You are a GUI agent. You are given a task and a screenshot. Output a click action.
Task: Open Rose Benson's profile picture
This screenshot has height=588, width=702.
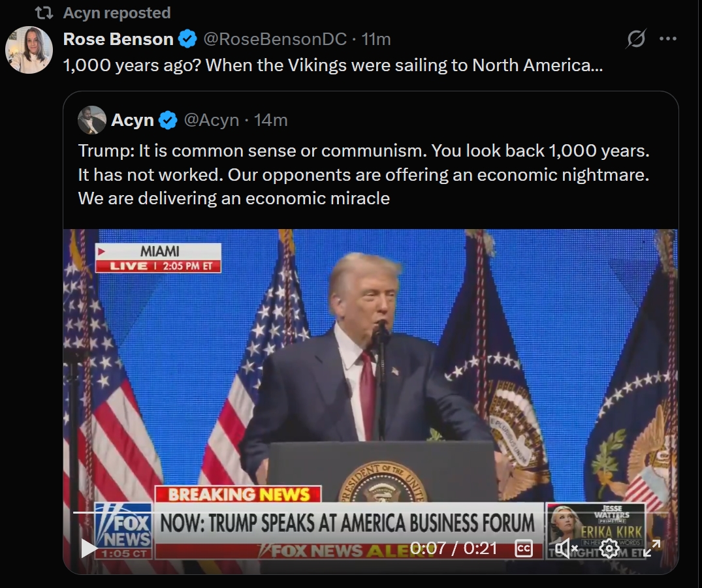pyautogui.click(x=29, y=50)
